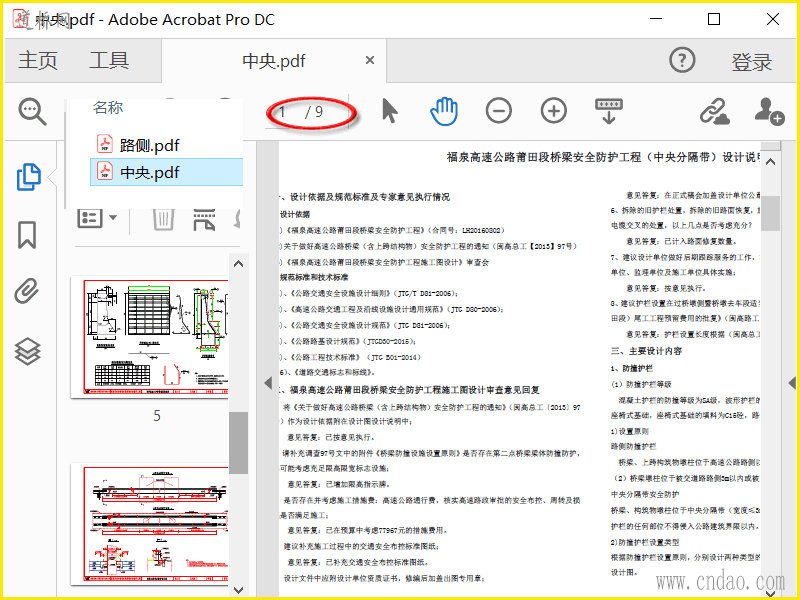Share the file via cloud link

point(714,111)
